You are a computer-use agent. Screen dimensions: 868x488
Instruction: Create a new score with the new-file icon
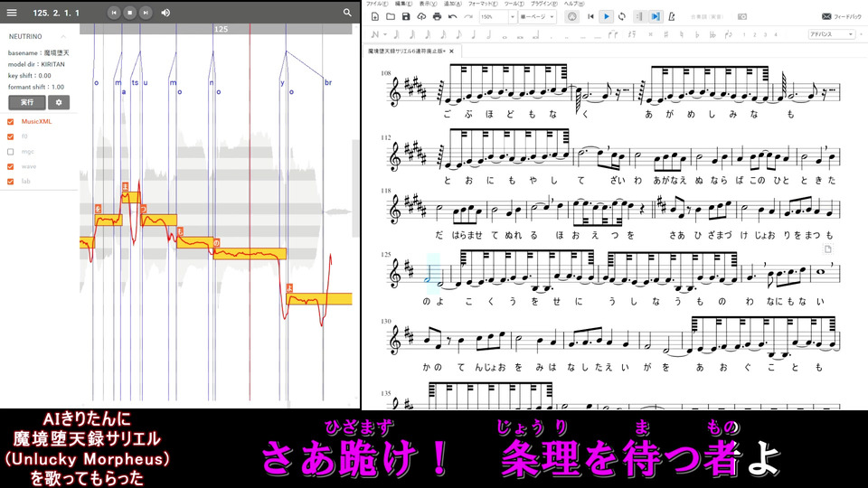(374, 16)
